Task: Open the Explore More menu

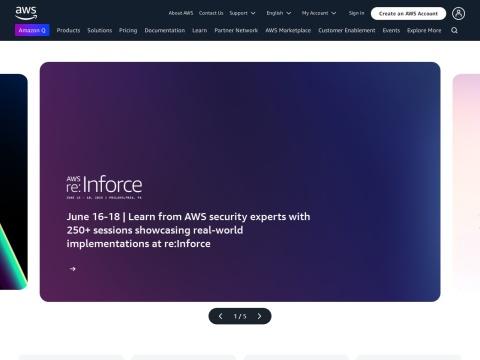Action: coord(424,30)
